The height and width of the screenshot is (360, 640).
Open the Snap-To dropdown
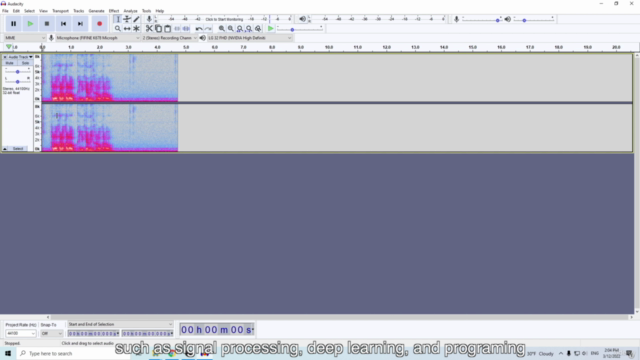51,333
